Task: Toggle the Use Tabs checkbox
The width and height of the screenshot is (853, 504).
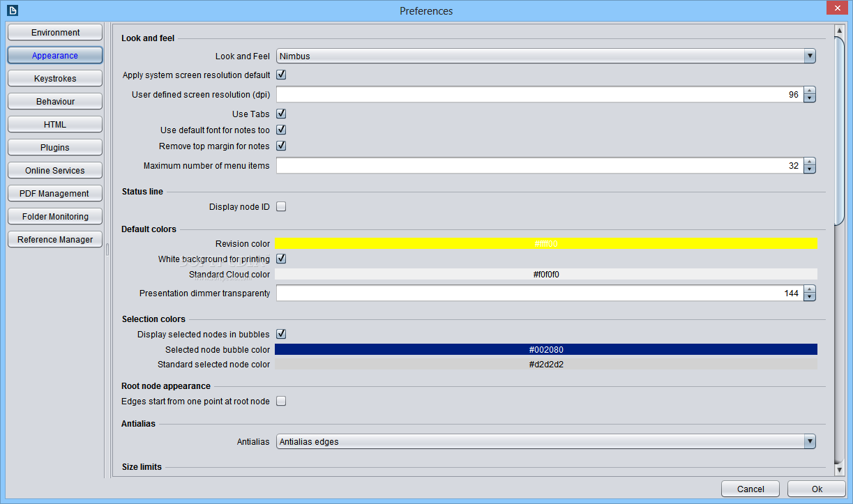Action: coord(282,114)
